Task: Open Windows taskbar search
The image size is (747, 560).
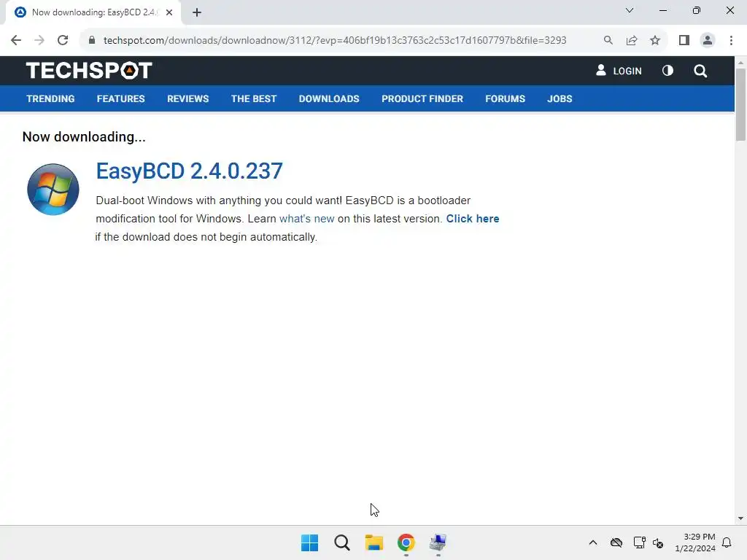Action: coord(341,542)
